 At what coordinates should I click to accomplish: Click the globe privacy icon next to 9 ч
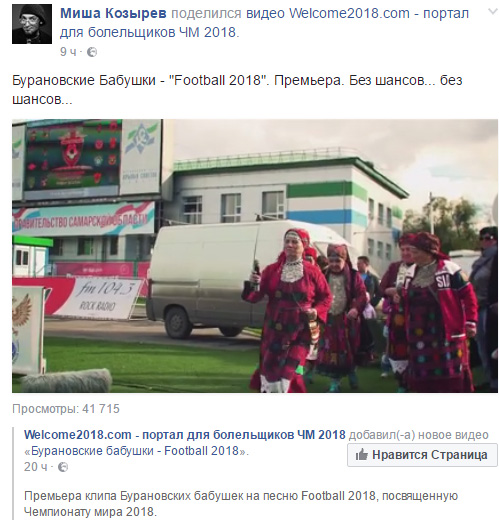92,52
